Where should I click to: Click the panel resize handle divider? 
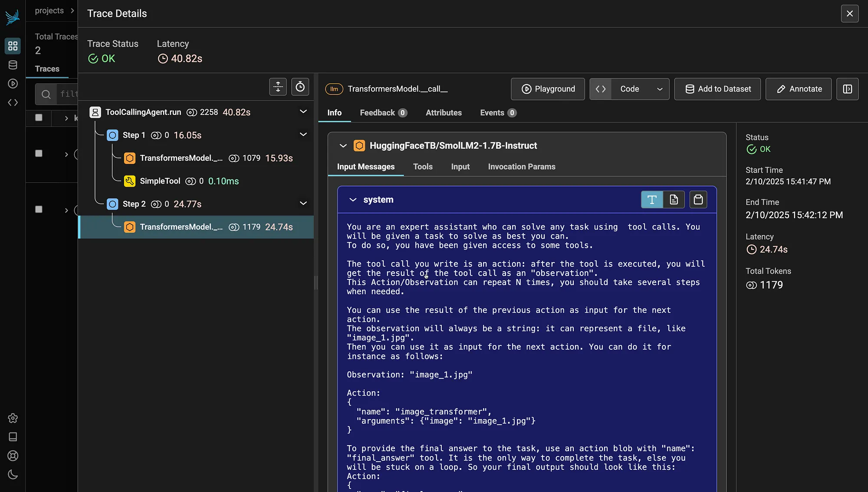point(316,283)
